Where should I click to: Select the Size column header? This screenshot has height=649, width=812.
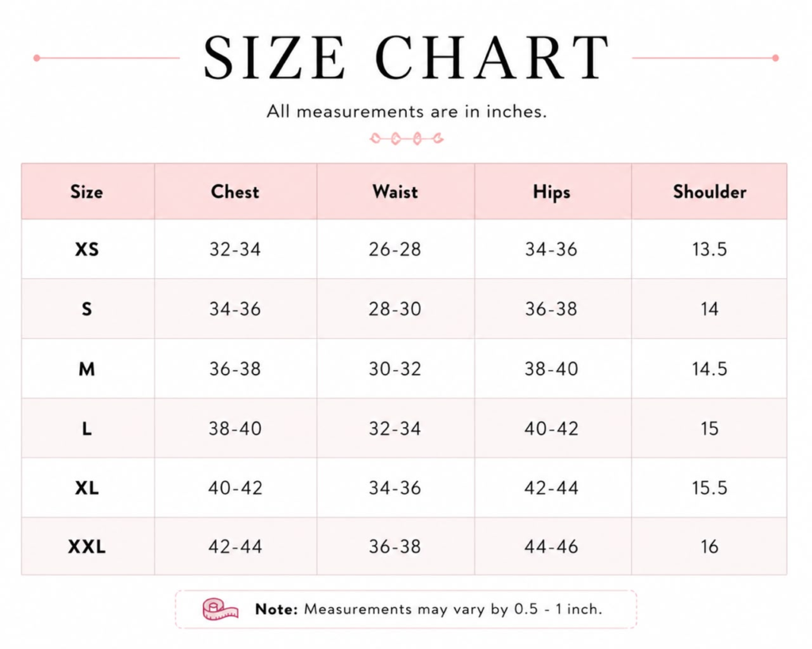(86, 192)
